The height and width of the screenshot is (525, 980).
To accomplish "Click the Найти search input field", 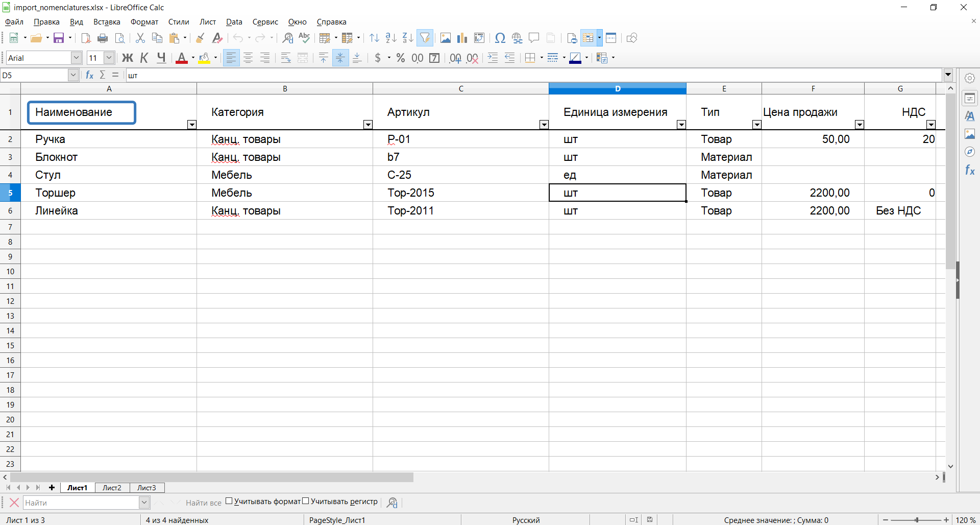I will point(81,503).
